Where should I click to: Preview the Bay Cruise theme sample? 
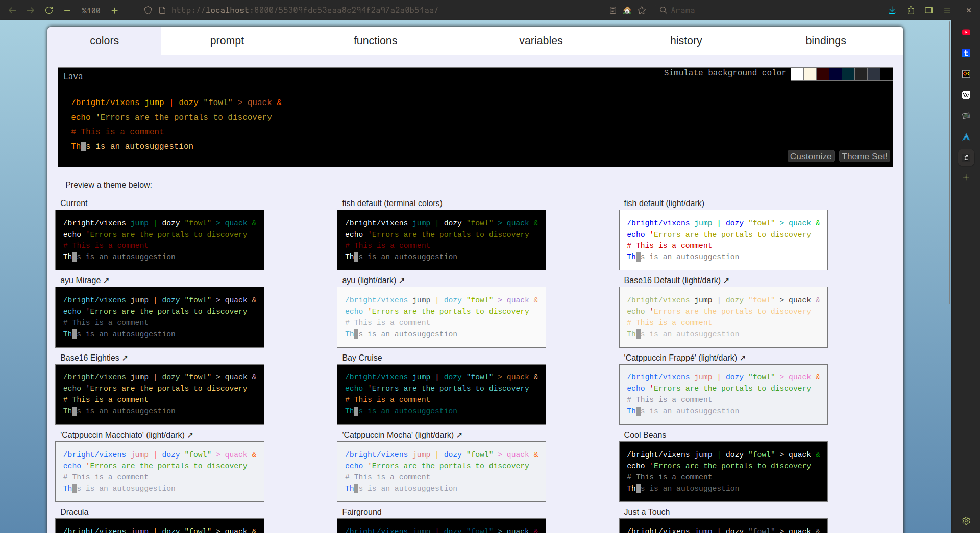pyautogui.click(x=442, y=394)
